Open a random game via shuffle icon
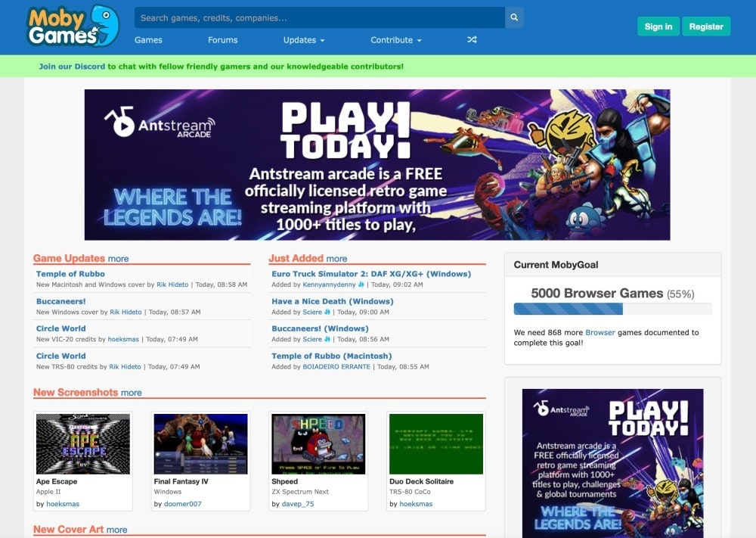This screenshot has width=756, height=538. coord(472,39)
